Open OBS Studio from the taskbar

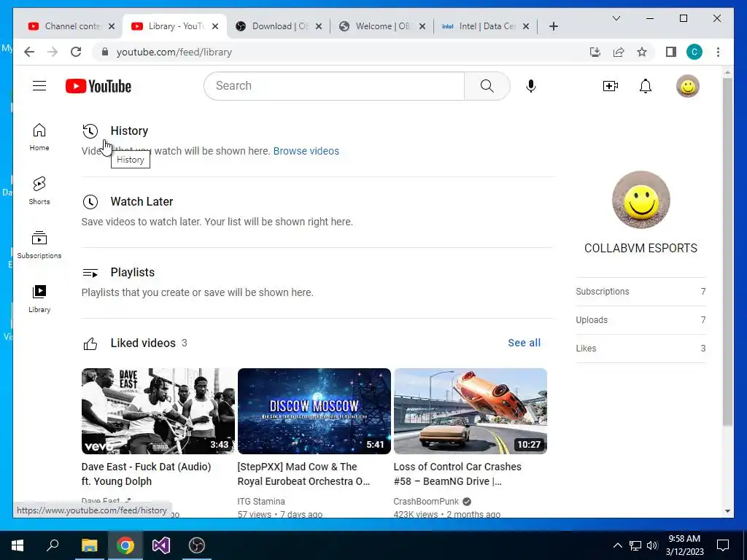tap(197, 545)
